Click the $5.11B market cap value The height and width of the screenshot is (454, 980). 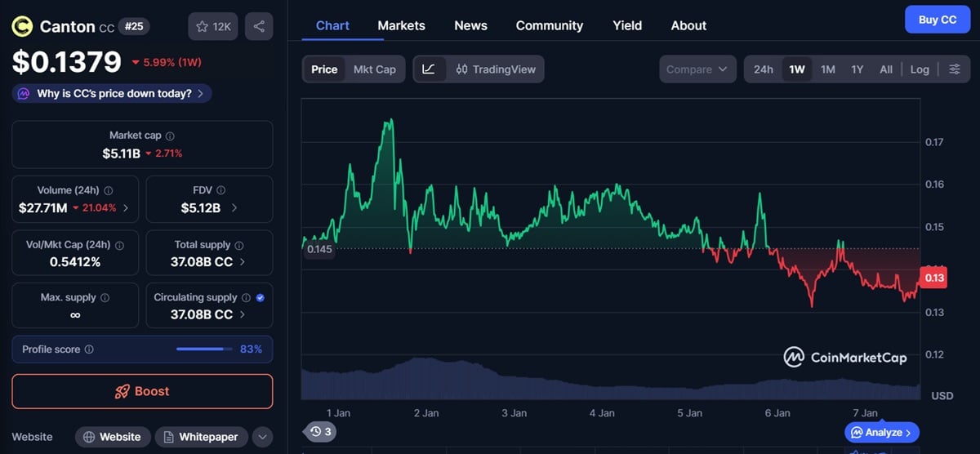[122, 154]
